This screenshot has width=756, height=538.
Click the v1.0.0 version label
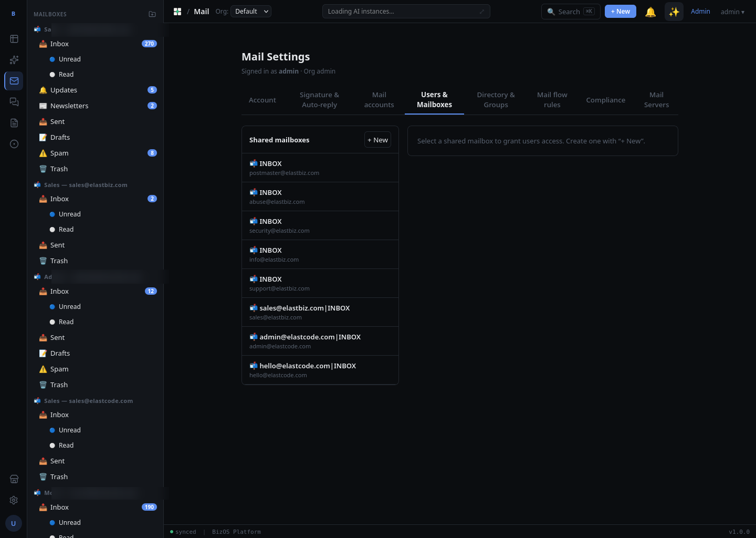(x=739, y=532)
